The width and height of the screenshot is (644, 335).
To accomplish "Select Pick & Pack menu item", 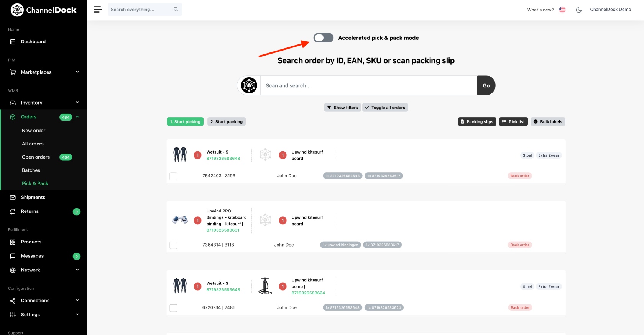I will [35, 184].
